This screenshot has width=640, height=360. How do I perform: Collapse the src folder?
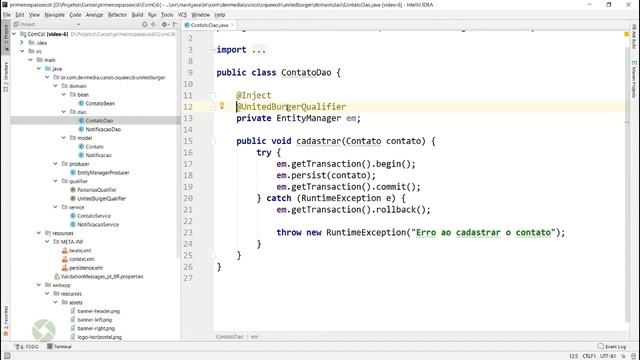[x=22, y=51]
